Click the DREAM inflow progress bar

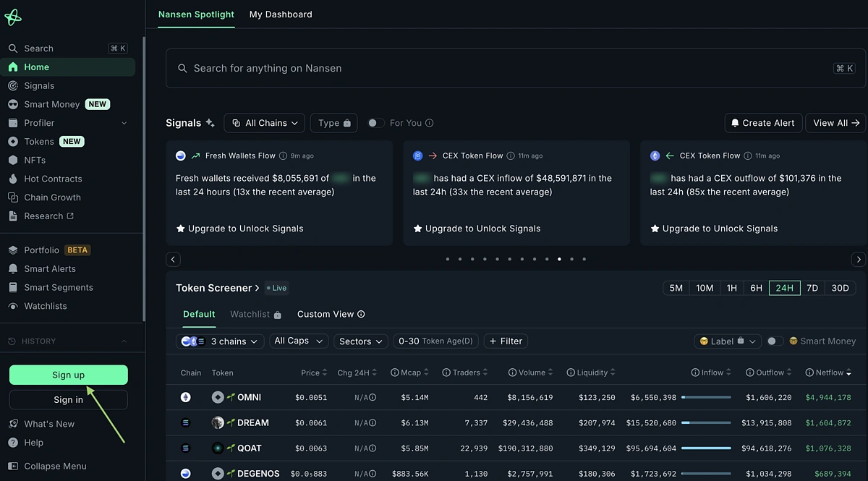click(x=706, y=422)
